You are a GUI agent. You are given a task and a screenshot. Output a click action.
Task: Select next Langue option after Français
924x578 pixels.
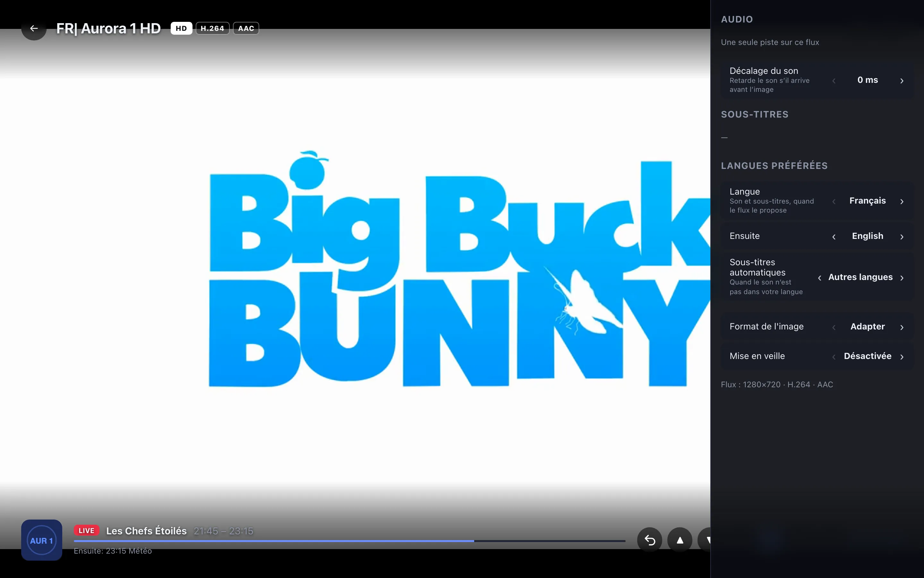(x=902, y=201)
